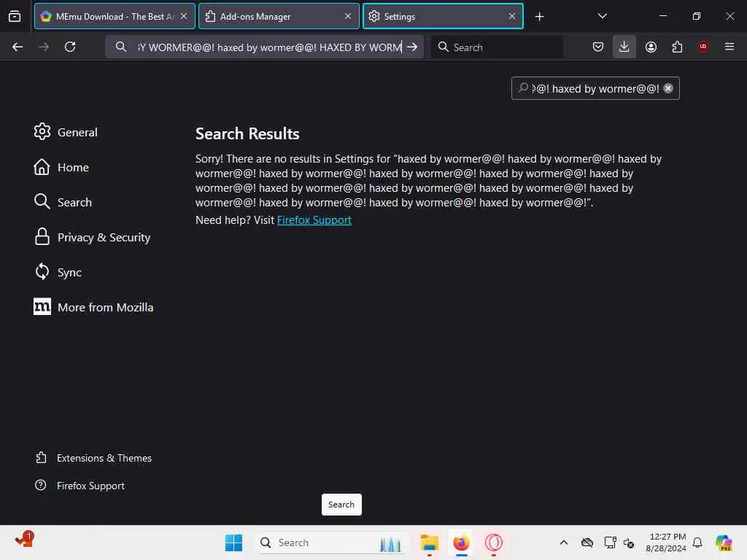This screenshot has width=747, height=560.
Task: Open Firefox Support in sidebar
Action: [80, 485]
